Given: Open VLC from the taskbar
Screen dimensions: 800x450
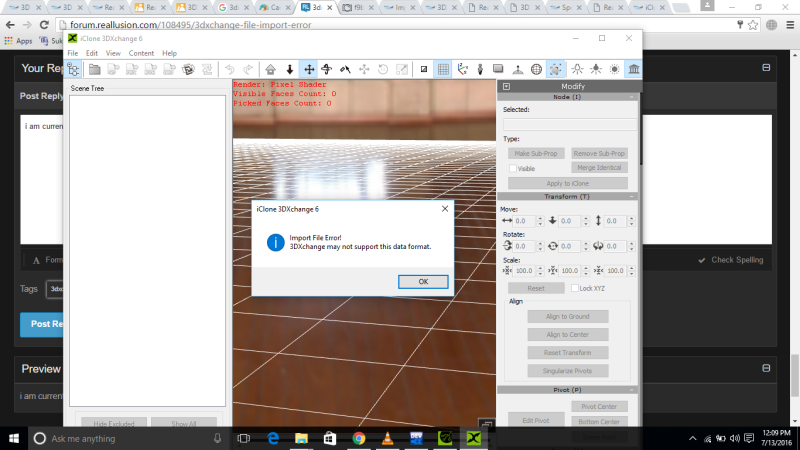Looking at the screenshot, I should pos(388,438).
